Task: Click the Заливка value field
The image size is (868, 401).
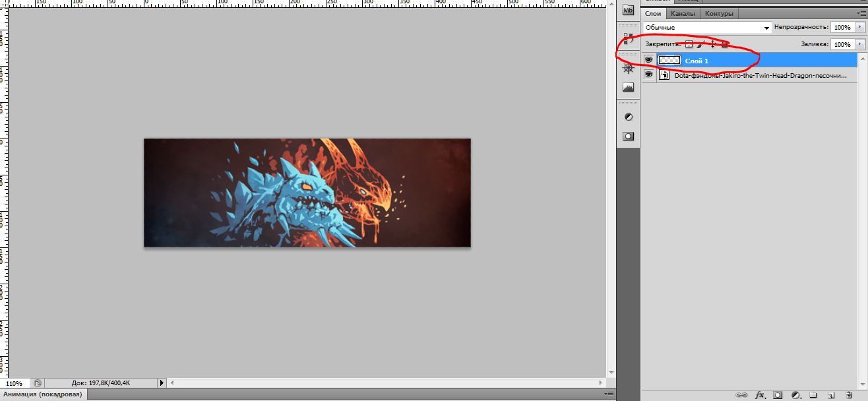Action: 842,44
